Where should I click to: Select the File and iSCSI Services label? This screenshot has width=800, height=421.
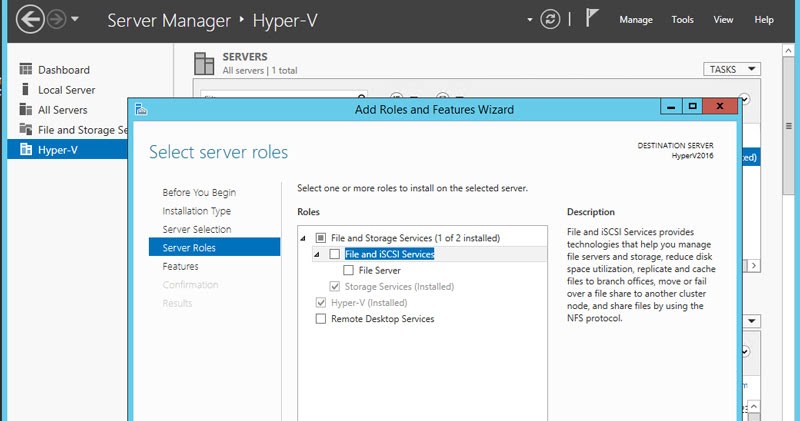(389, 254)
